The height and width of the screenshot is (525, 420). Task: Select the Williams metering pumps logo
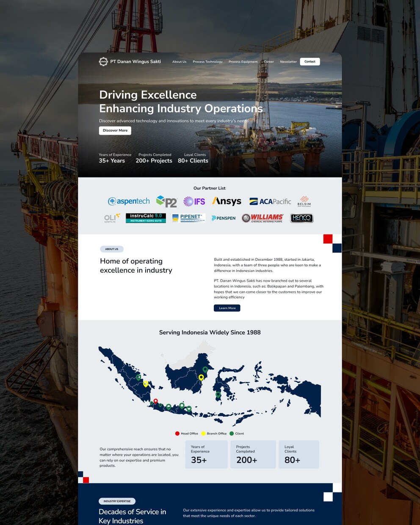click(x=262, y=218)
